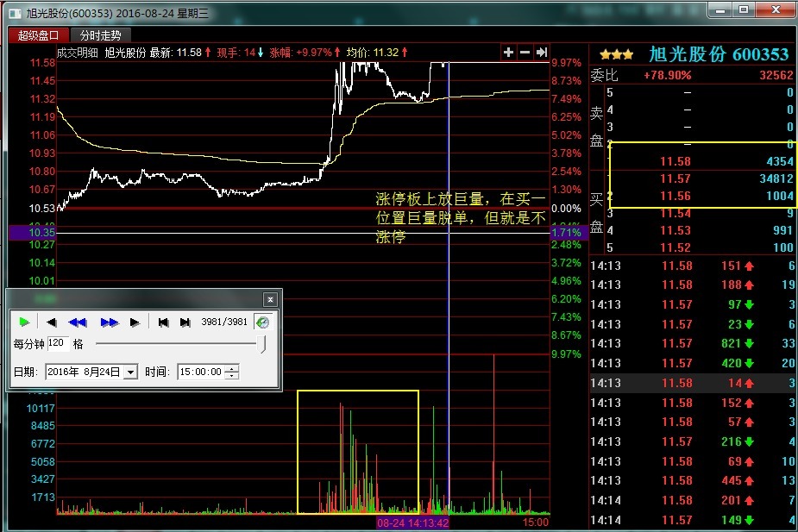Decrease the time with stepper down arrow
Screen dimensions: 798x532
[x=231, y=376]
